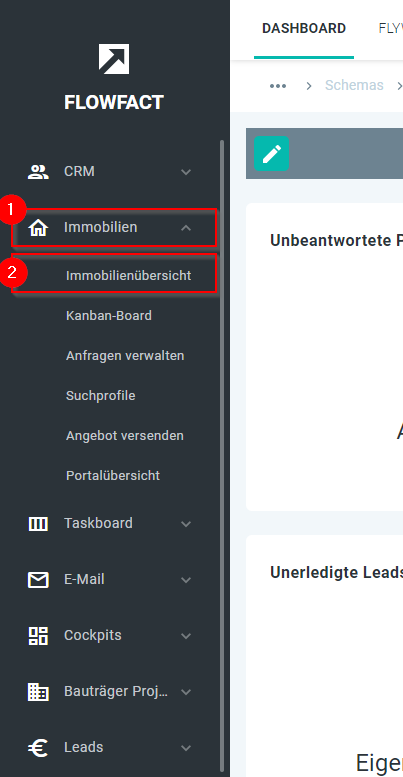The image size is (403, 777).
Task: Click the FLOWFACT arrow logo icon
Action: pos(114,59)
